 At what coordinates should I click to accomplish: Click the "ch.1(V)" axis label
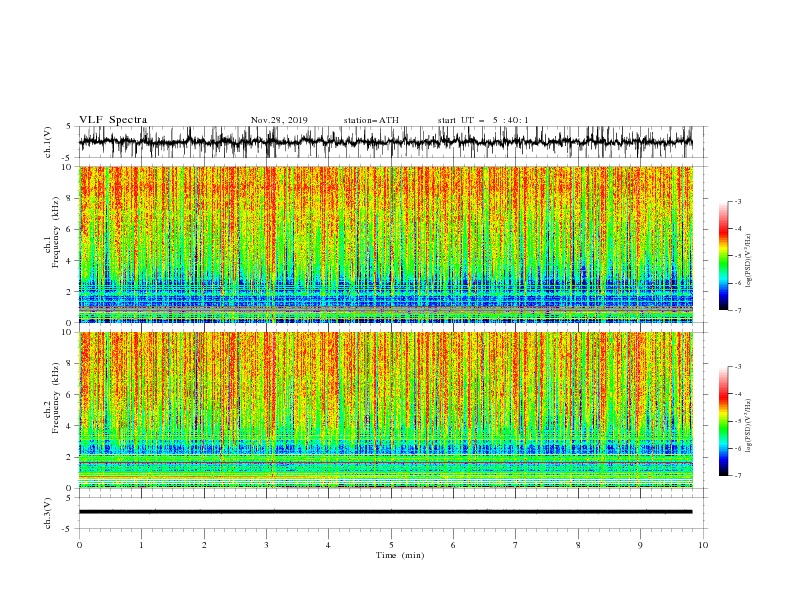(x=48, y=142)
